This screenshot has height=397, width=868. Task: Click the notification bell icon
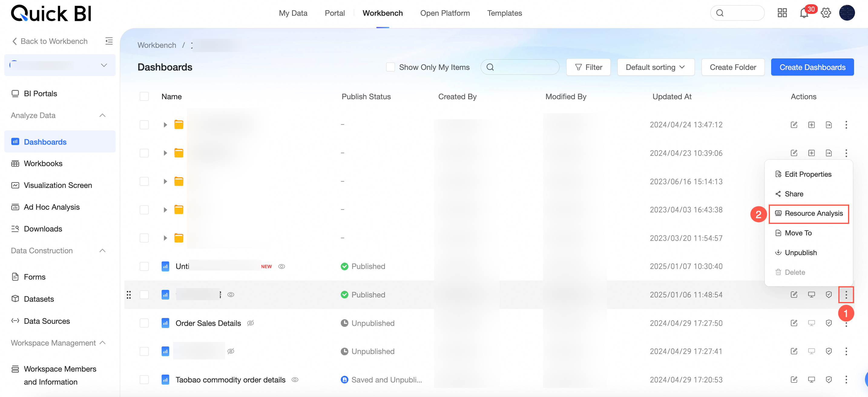(804, 14)
